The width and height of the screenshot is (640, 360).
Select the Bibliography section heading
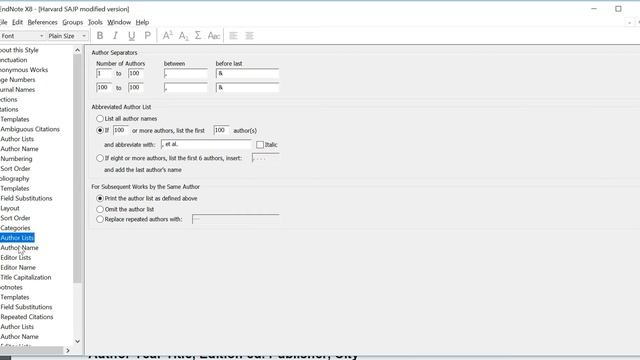point(15,179)
